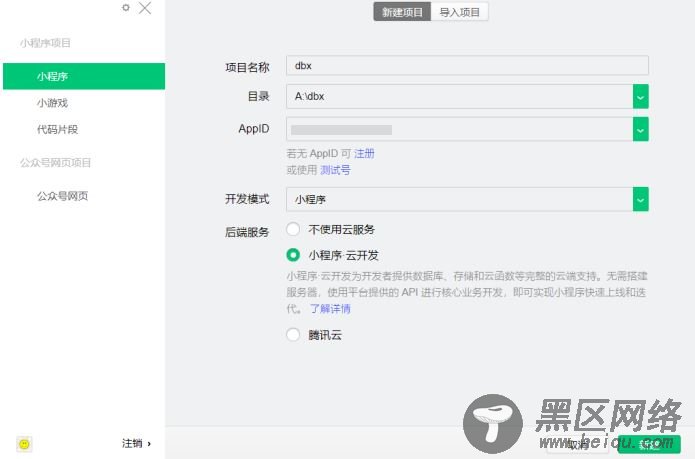This screenshot has height=459, width=695.
Task: Expand the 目录 directory dropdown arrow
Action: coord(640,96)
